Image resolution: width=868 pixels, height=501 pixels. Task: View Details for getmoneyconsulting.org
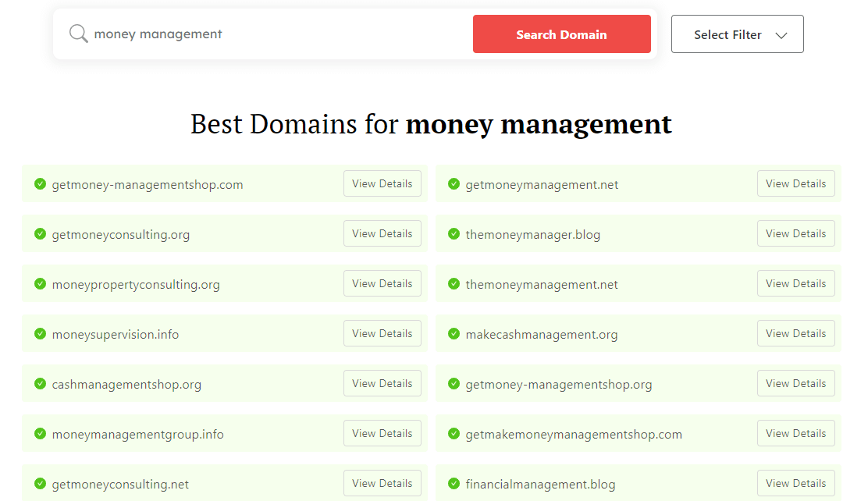[x=382, y=233]
